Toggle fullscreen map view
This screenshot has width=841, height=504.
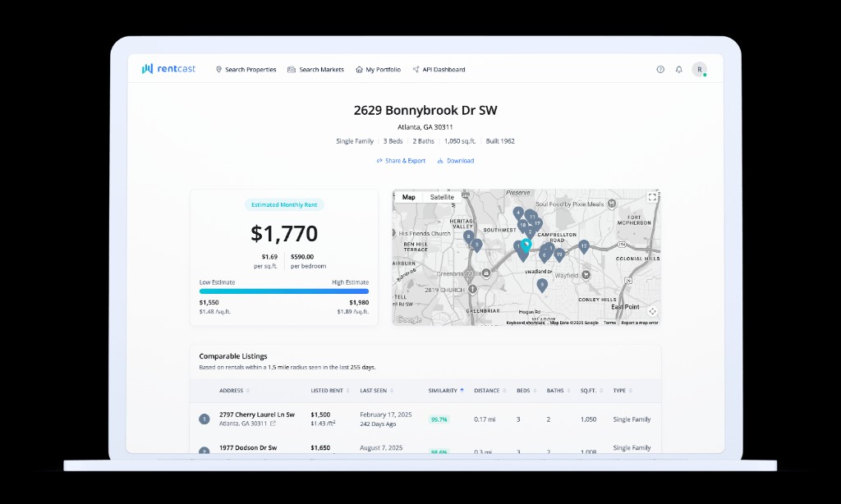652,197
